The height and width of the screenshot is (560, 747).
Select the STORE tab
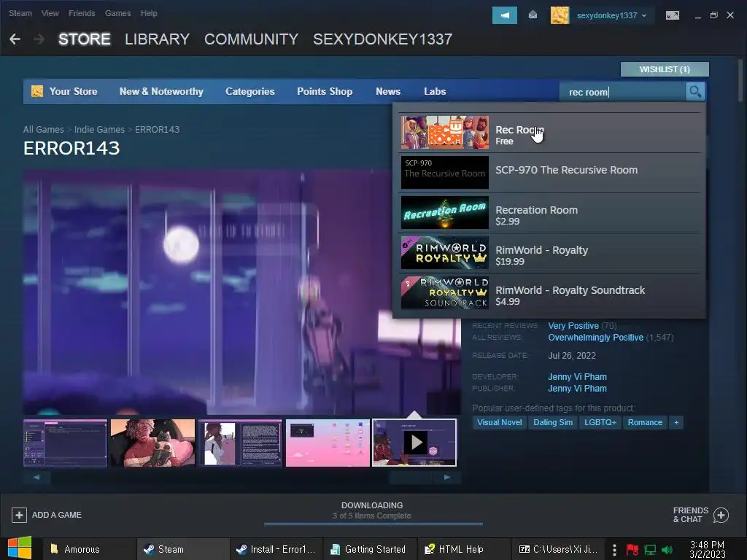click(x=85, y=39)
